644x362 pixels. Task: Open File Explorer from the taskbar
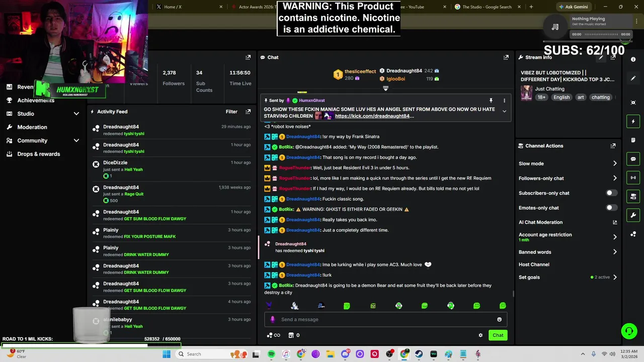click(x=331, y=354)
